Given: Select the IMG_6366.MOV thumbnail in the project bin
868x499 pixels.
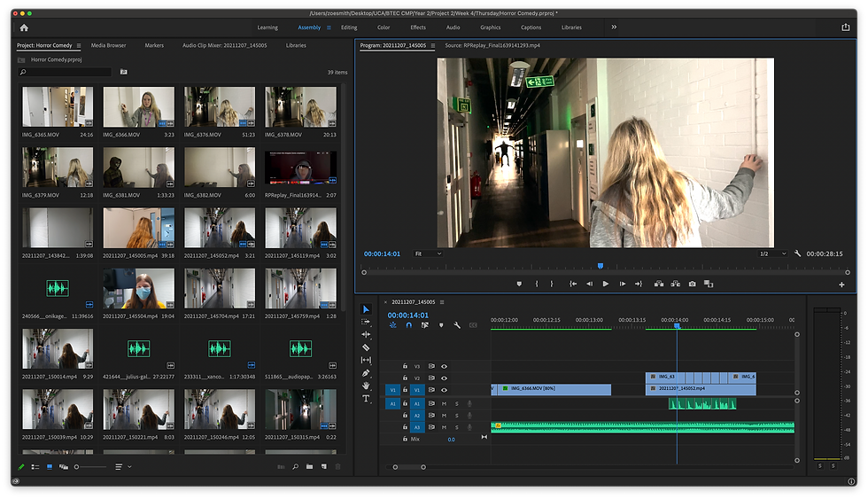Looking at the screenshot, I should click(138, 106).
